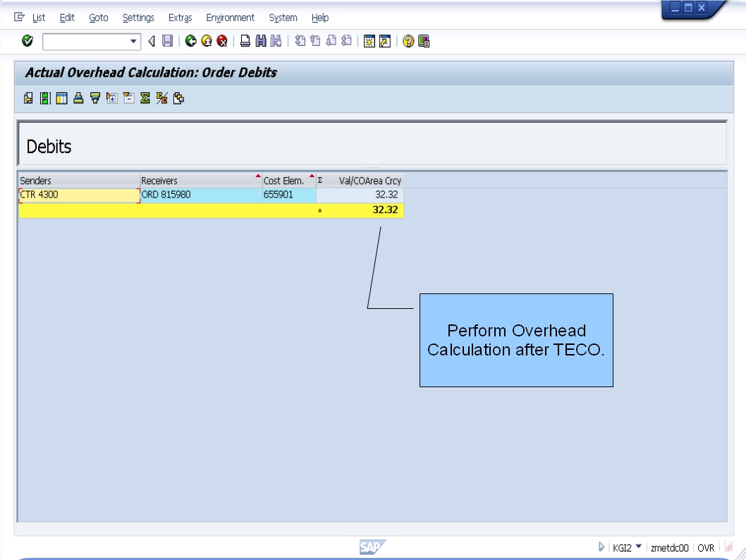Image resolution: width=746 pixels, height=560 pixels.
Task: Click the Val/COArea Crcy column header
Action: (360, 181)
